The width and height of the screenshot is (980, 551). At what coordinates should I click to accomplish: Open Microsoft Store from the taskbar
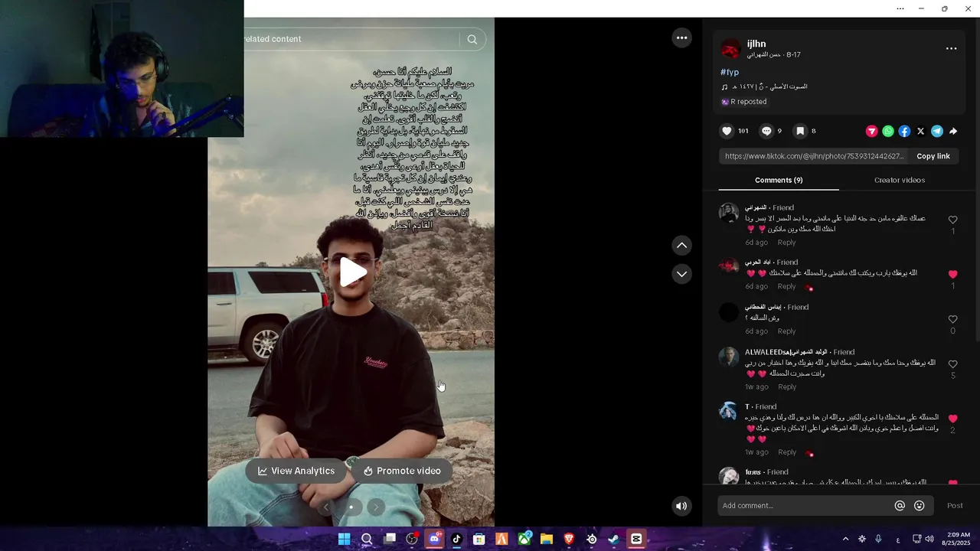[479, 539]
